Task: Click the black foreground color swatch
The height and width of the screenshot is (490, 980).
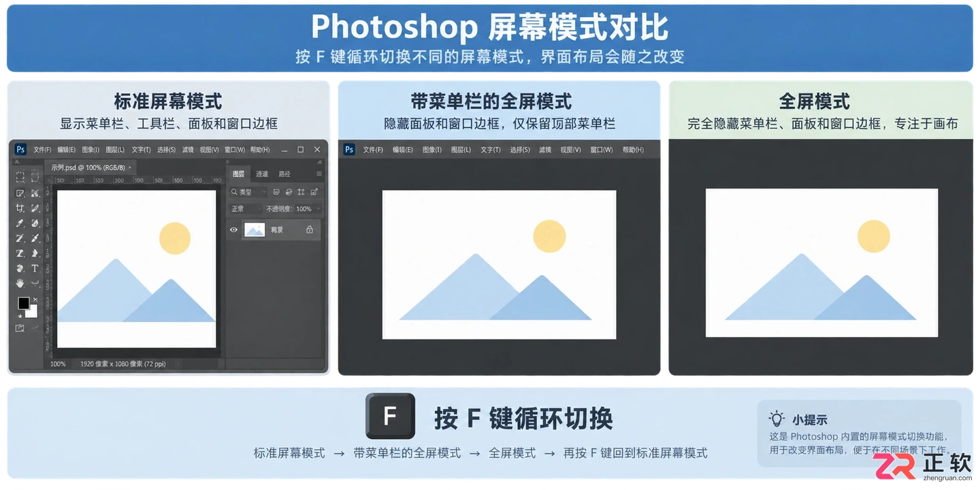Action: tap(23, 303)
